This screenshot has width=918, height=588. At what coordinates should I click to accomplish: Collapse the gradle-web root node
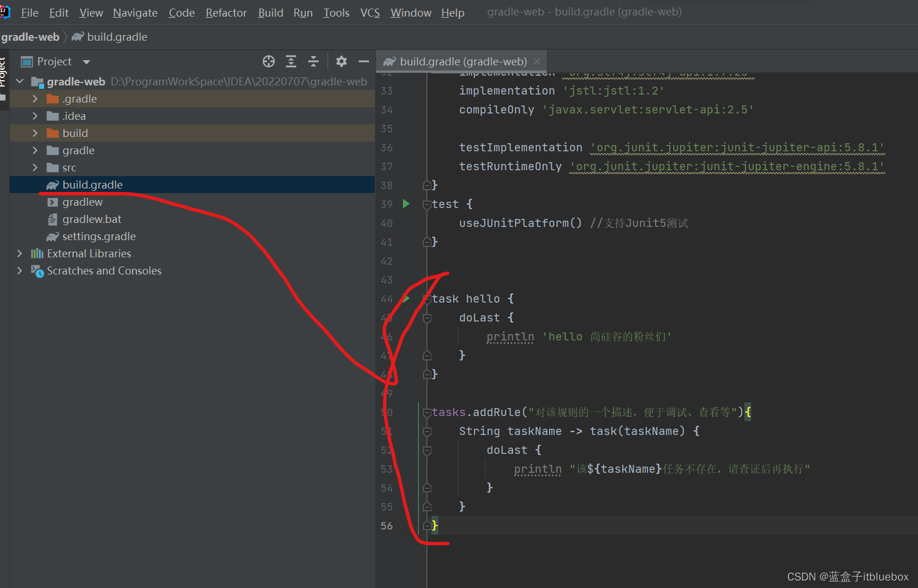(x=20, y=81)
